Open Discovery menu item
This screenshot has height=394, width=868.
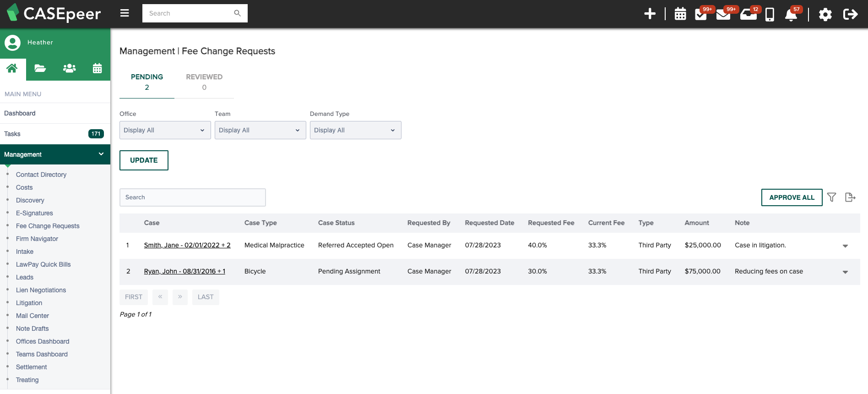pyautogui.click(x=30, y=200)
